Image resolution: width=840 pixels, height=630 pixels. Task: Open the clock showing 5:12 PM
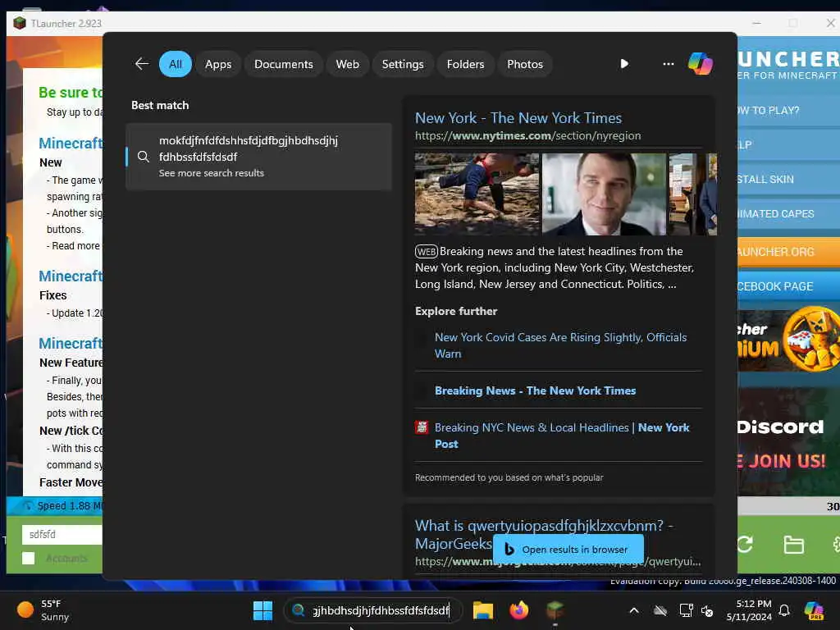749,610
